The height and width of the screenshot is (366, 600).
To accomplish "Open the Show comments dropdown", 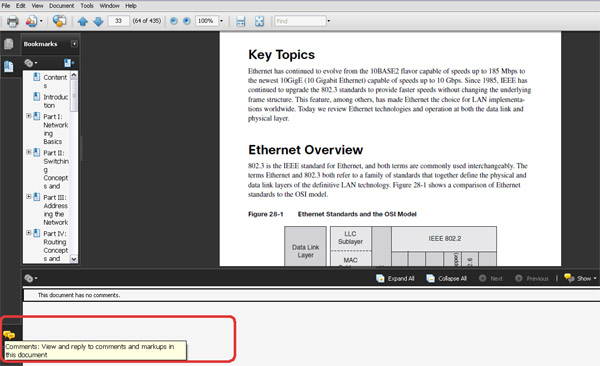I will 580,278.
